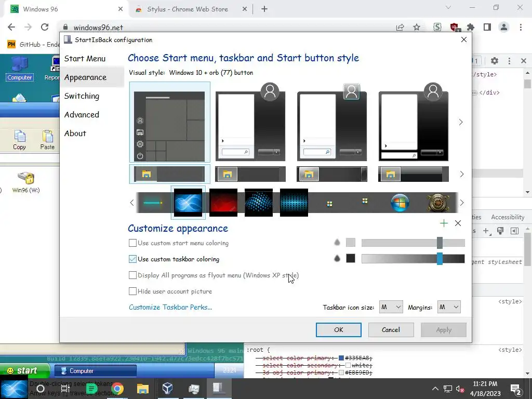The image size is (532, 399).
Task: Add a custom start button with the green plus
Action: (x=444, y=223)
